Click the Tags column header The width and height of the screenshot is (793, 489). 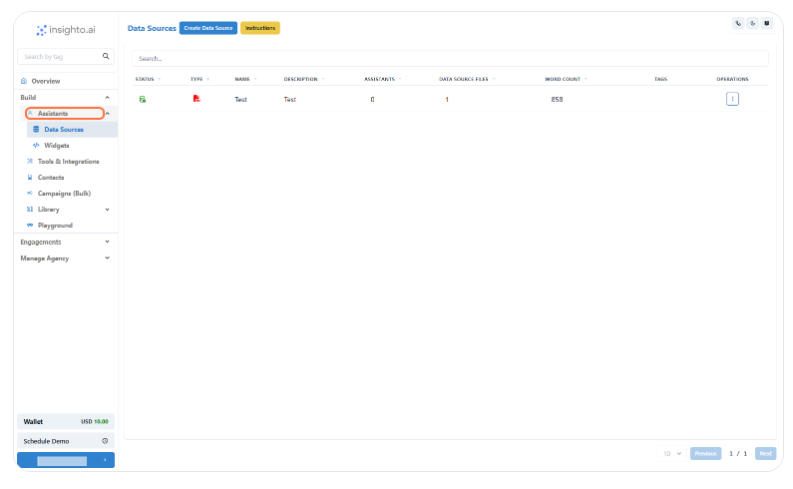[x=660, y=79]
